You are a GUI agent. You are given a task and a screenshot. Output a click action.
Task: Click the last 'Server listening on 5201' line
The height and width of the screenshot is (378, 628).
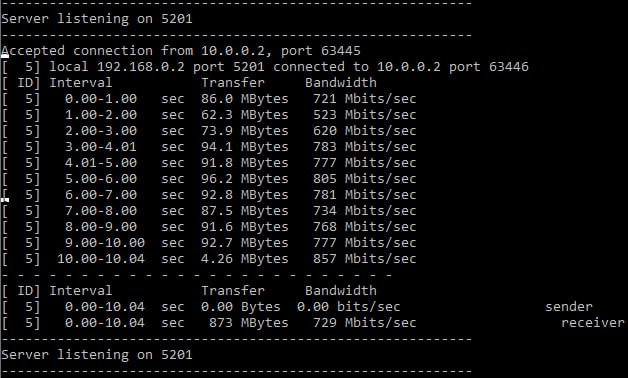point(97,355)
